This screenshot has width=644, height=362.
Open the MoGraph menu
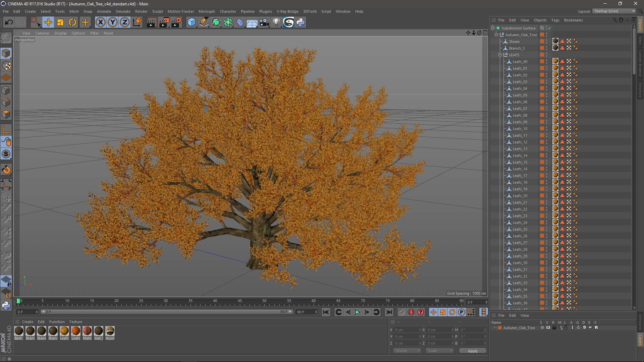207,11
